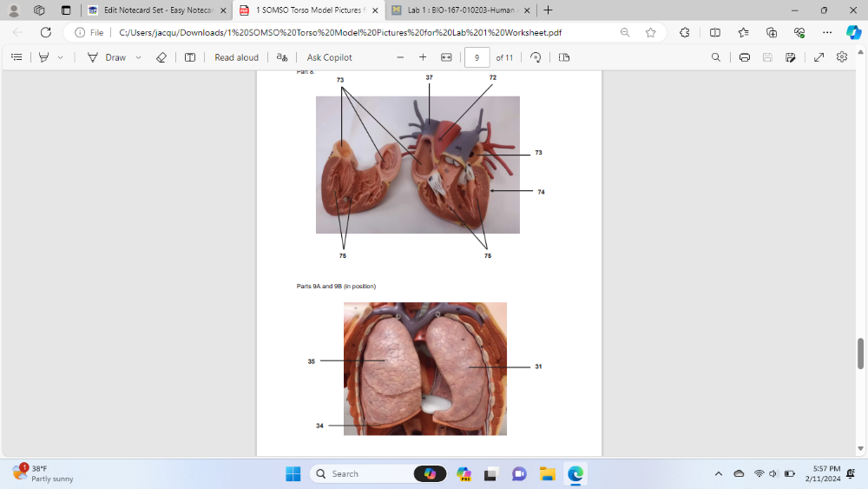Select the Erase tool
Viewport: 868px width, 489px height.
[x=161, y=57]
